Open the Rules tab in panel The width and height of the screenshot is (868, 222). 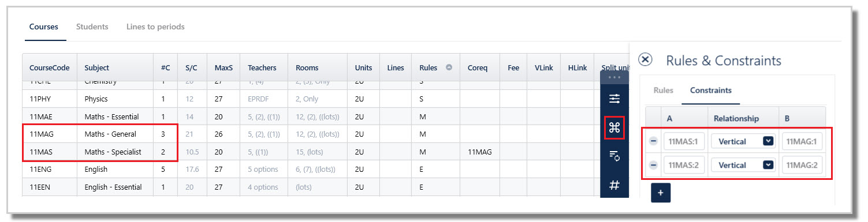[x=663, y=91]
